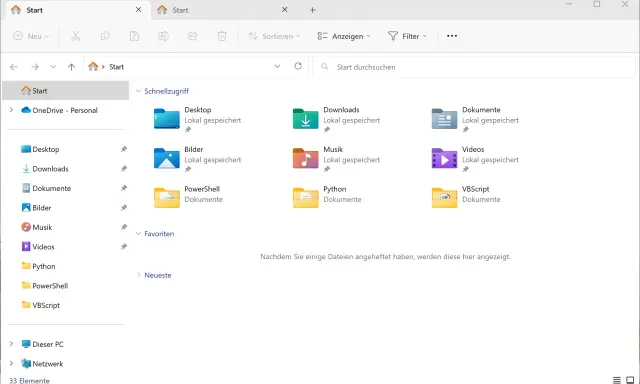The image size is (640, 384).
Task: Switch to details view icon in status bar
Action: coord(617,380)
